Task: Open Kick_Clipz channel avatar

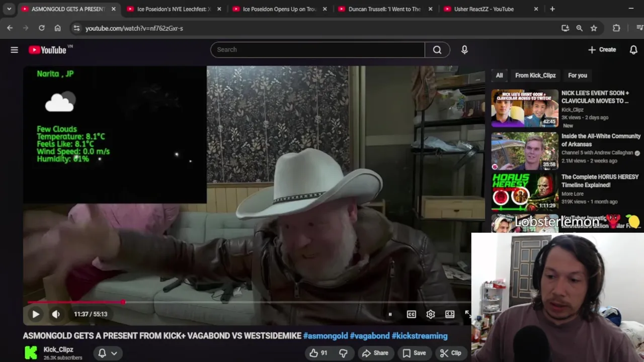Action: [31, 352]
